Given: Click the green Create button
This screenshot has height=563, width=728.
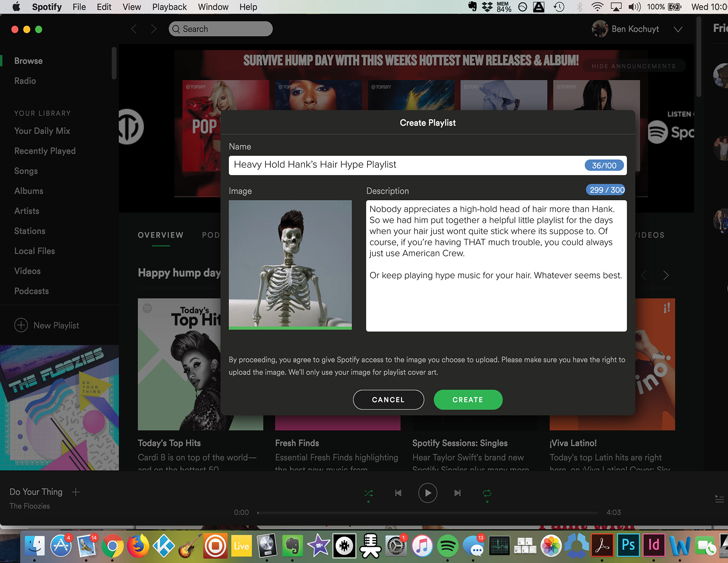Looking at the screenshot, I should [468, 399].
